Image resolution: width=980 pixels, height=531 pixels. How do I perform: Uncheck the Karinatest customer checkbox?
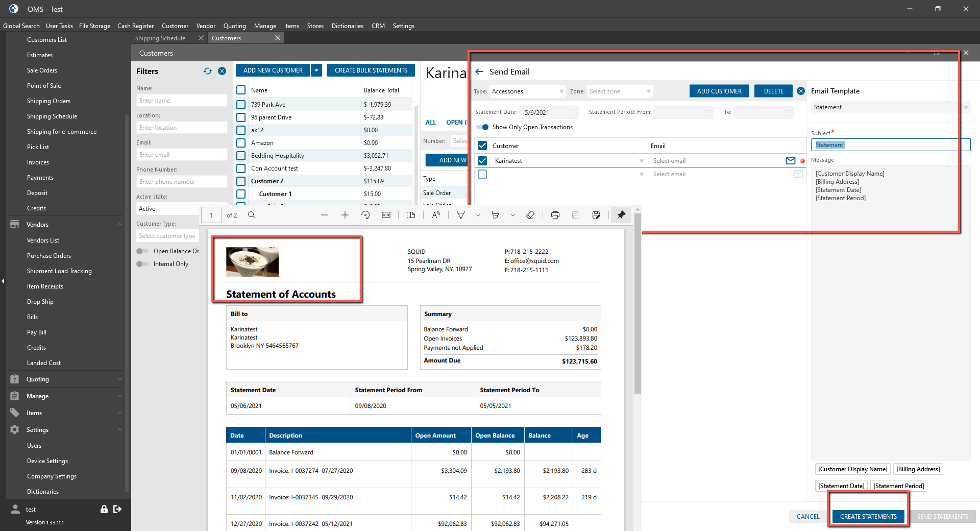pyautogui.click(x=482, y=160)
